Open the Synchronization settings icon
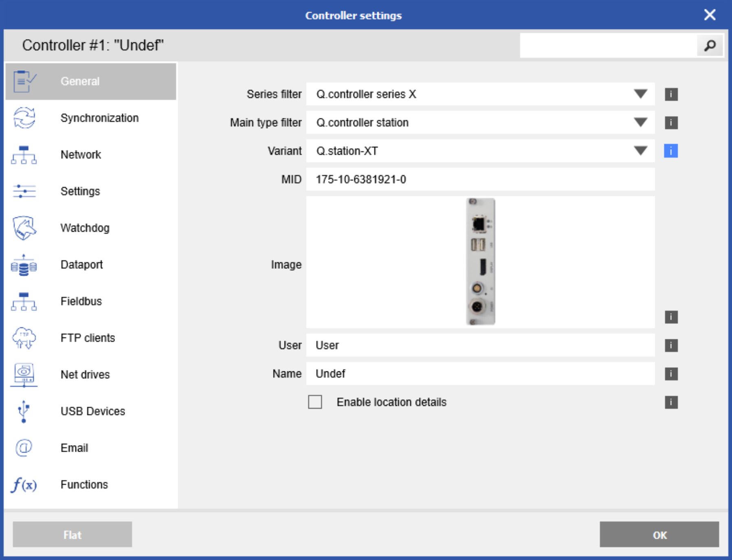 tap(24, 118)
